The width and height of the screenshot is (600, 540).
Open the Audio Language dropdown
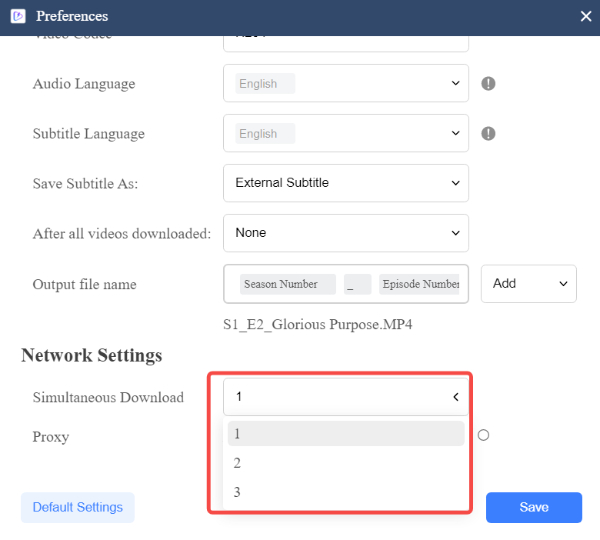pos(346,83)
